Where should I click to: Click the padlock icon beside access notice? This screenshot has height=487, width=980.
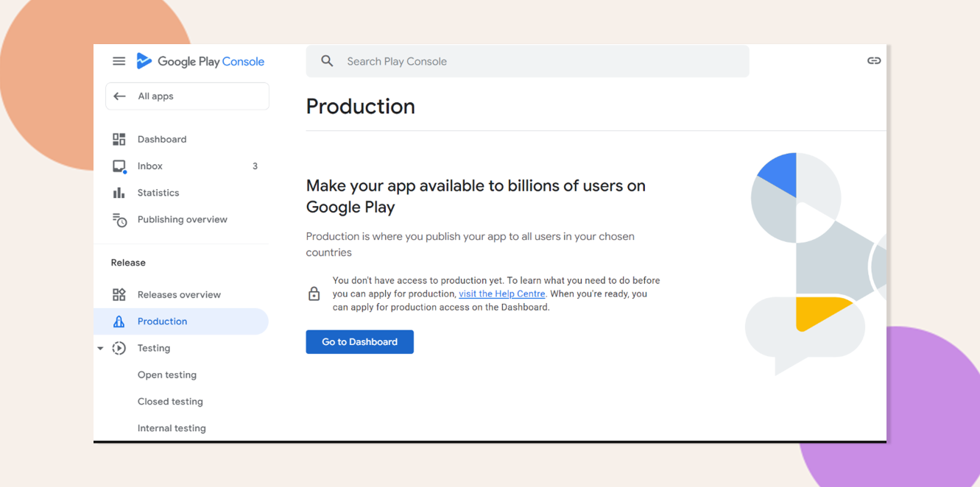click(x=314, y=294)
